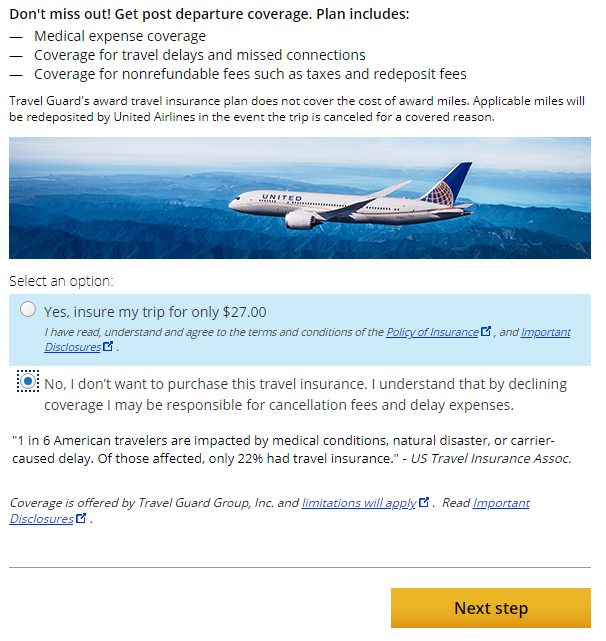The width and height of the screenshot is (606, 641).
Task: Click external-link icon after "limitations will apply"
Action: point(424,502)
